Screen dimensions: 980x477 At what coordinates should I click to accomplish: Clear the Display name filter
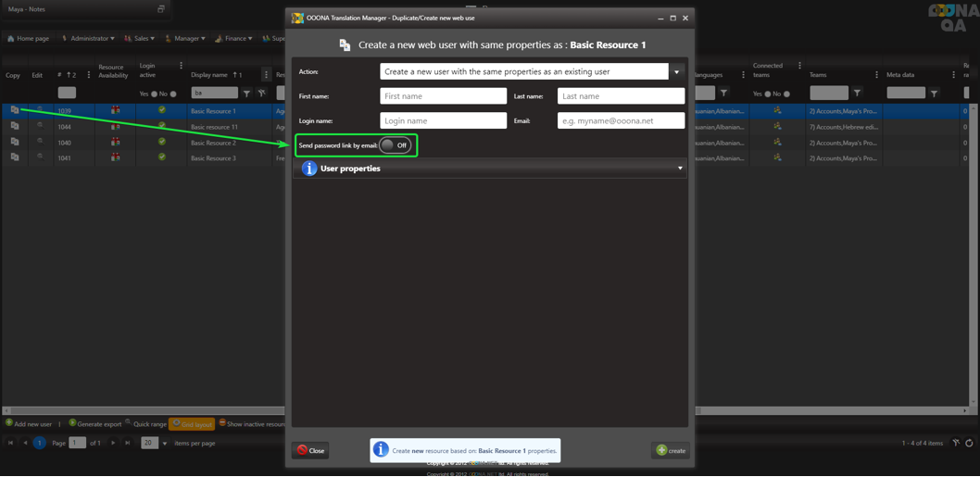(262, 94)
